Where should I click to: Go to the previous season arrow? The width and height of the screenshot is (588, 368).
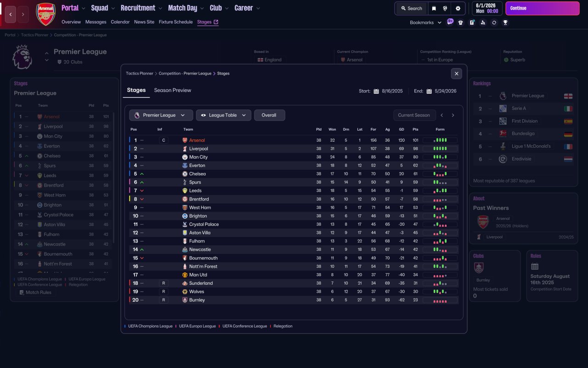[442, 115]
